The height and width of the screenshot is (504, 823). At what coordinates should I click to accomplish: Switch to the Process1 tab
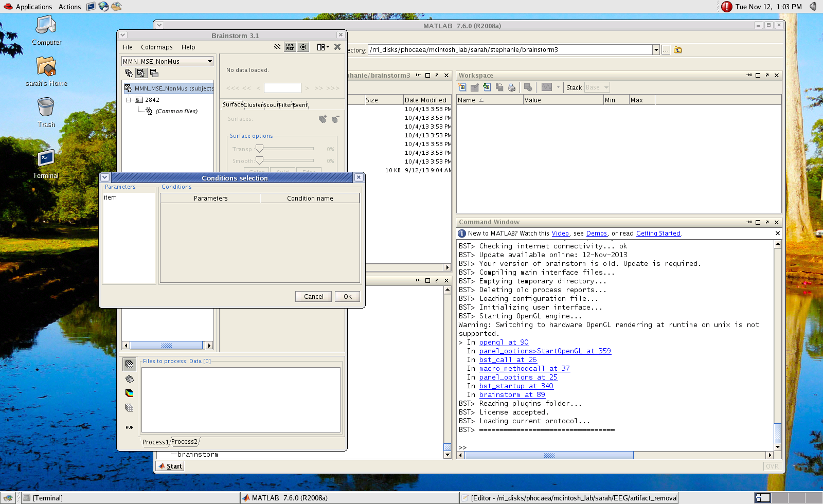(155, 442)
